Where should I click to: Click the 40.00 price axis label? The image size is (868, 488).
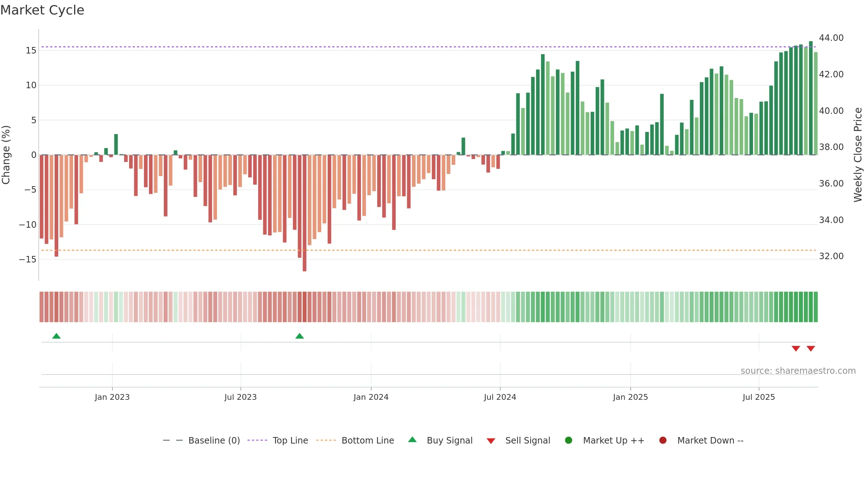pyautogui.click(x=831, y=111)
